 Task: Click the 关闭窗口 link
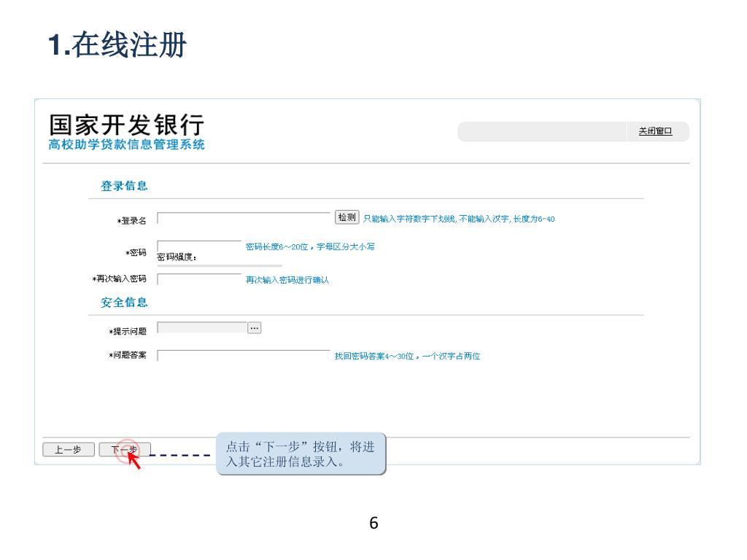pos(655,131)
